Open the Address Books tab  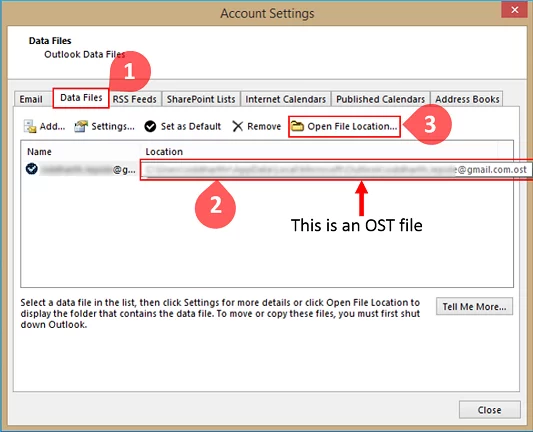pos(467,99)
